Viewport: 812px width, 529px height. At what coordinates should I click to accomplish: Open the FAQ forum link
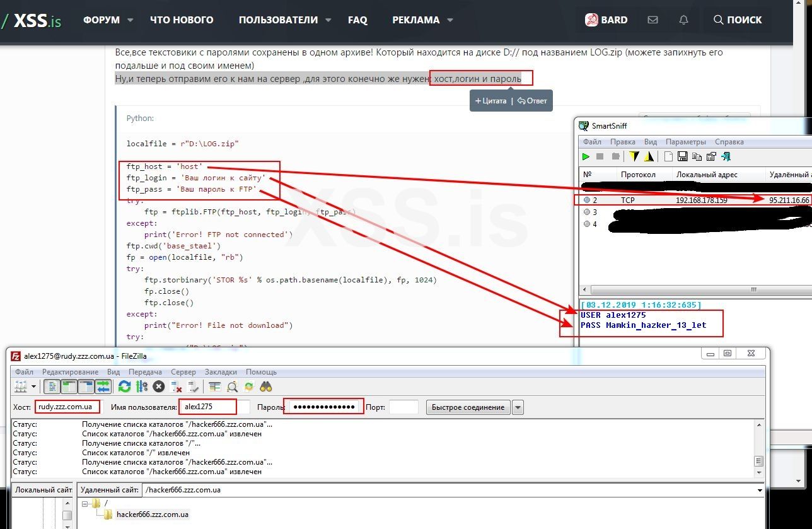click(x=357, y=20)
